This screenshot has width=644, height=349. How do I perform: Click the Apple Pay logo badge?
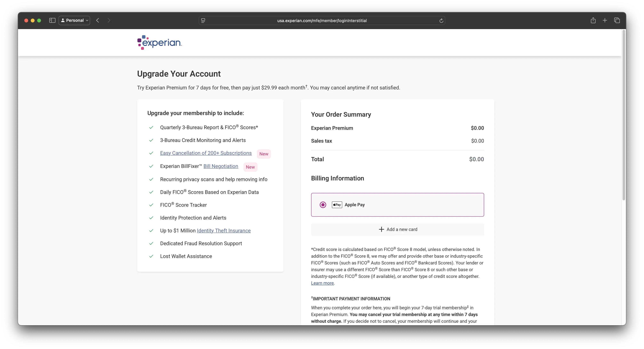(x=337, y=205)
